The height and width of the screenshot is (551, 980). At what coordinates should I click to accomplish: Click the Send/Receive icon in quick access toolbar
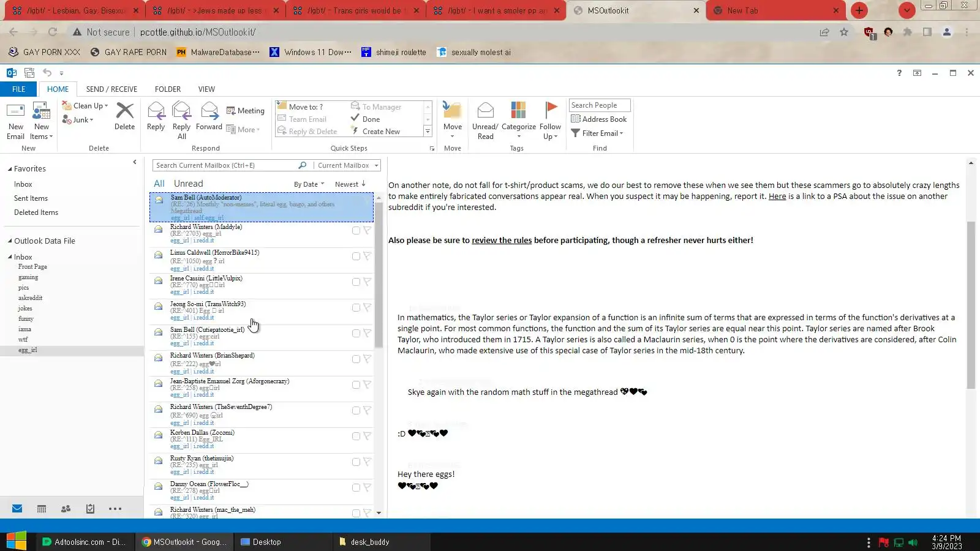[29, 73]
